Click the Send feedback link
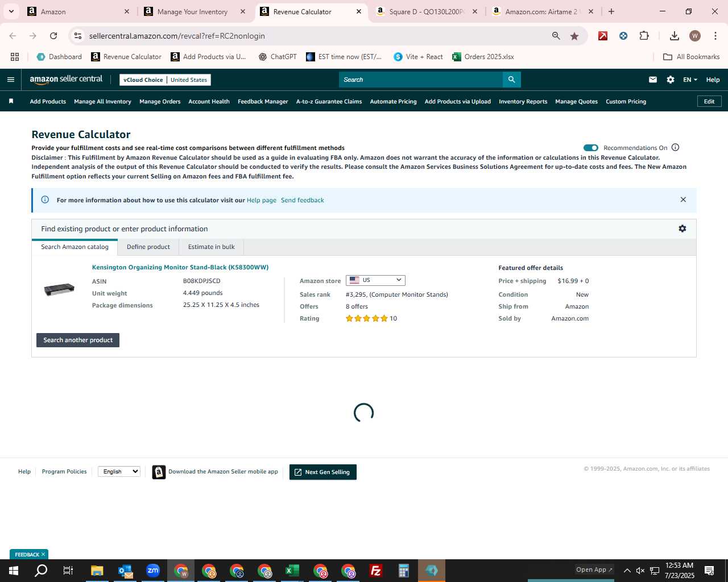728x582 pixels. tap(303, 200)
